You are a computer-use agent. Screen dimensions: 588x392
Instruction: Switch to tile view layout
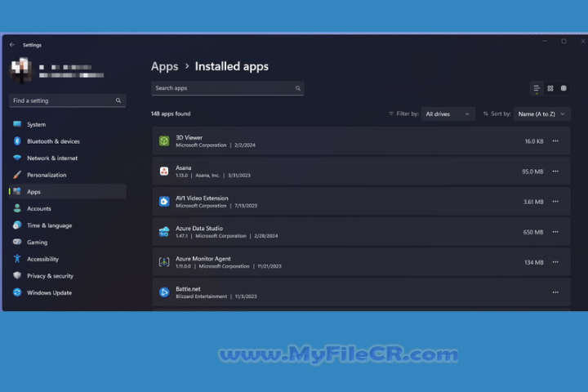point(563,88)
